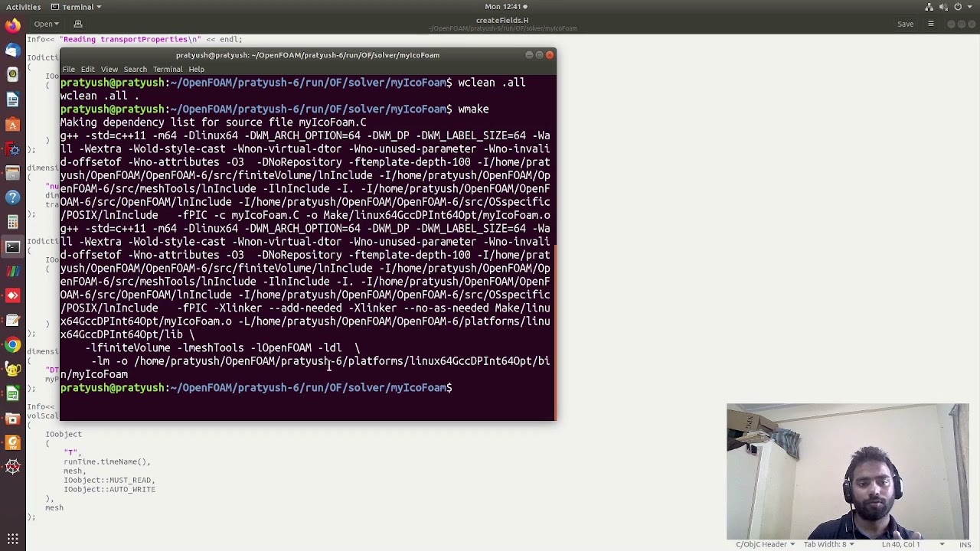Click 'runTime.timeName(),' in editor
This screenshot has width=980, height=551.
(107, 462)
